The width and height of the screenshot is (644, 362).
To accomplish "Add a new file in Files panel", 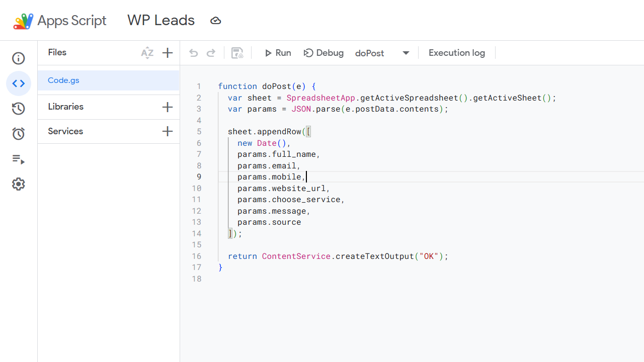I will [168, 52].
